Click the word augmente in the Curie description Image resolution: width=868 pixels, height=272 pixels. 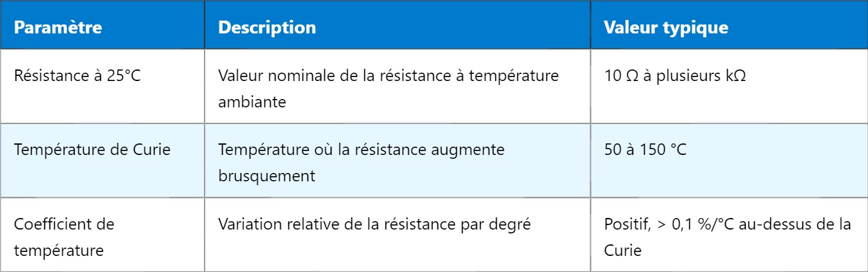coord(473,149)
